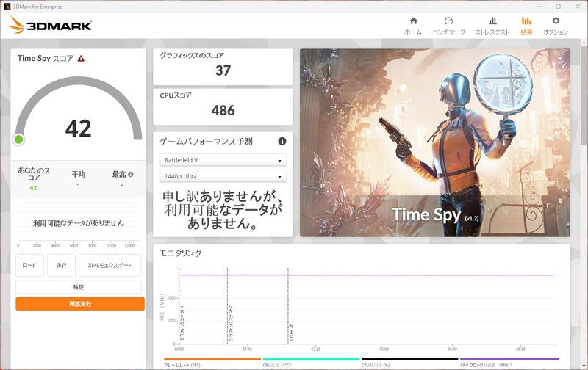Select the Results (結果) bar chart icon
Viewport: 588px width, 370px height.
pos(526,21)
